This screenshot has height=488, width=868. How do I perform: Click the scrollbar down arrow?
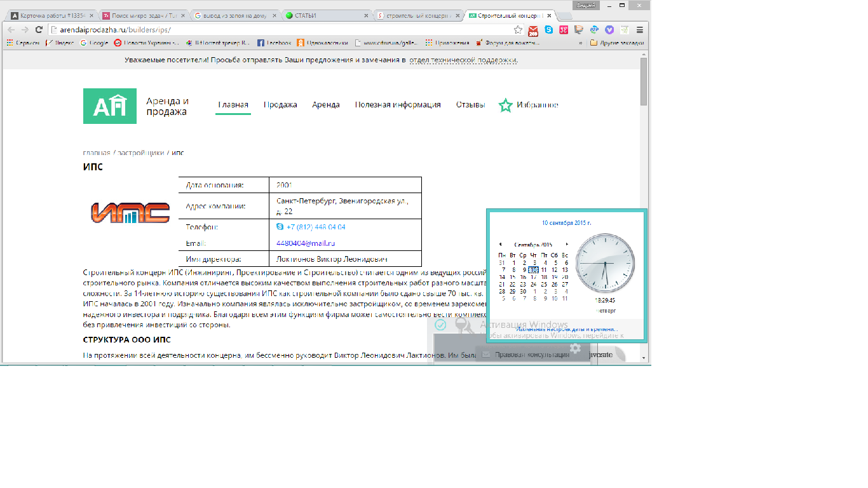(644, 358)
